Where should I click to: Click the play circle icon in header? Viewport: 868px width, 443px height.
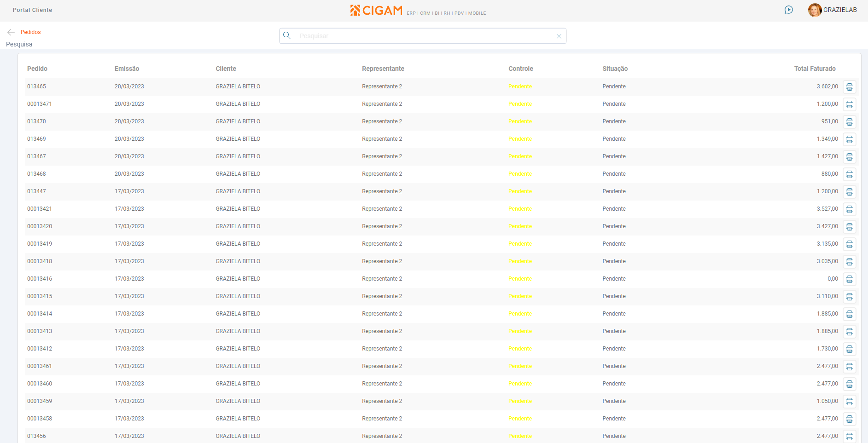point(788,10)
